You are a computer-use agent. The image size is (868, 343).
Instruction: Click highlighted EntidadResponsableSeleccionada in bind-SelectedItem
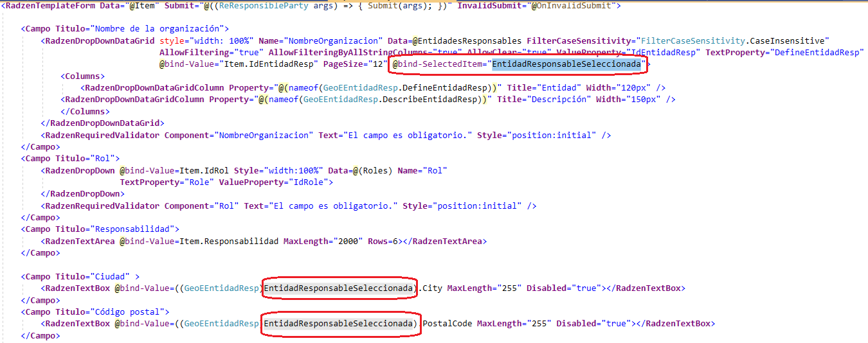click(x=566, y=64)
